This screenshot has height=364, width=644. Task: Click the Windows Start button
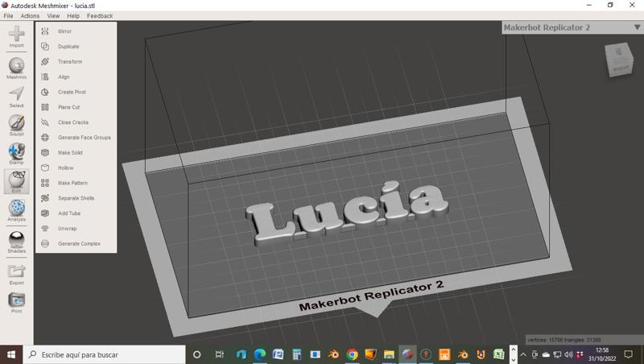[x=11, y=354]
